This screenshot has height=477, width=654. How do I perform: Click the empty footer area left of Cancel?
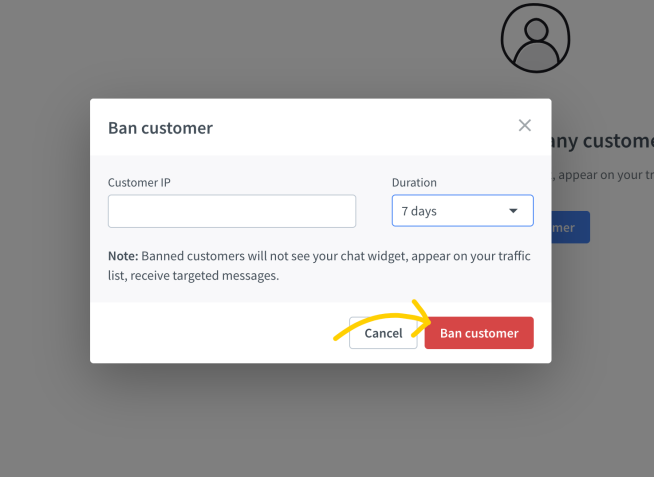pyautogui.click(x=217, y=333)
